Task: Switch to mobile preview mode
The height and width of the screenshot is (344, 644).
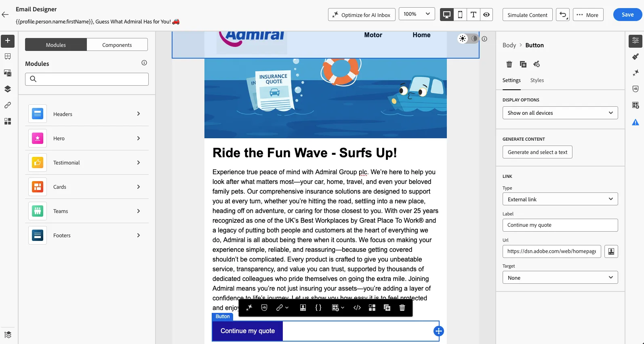Action: pyautogui.click(x=460, y=15)
